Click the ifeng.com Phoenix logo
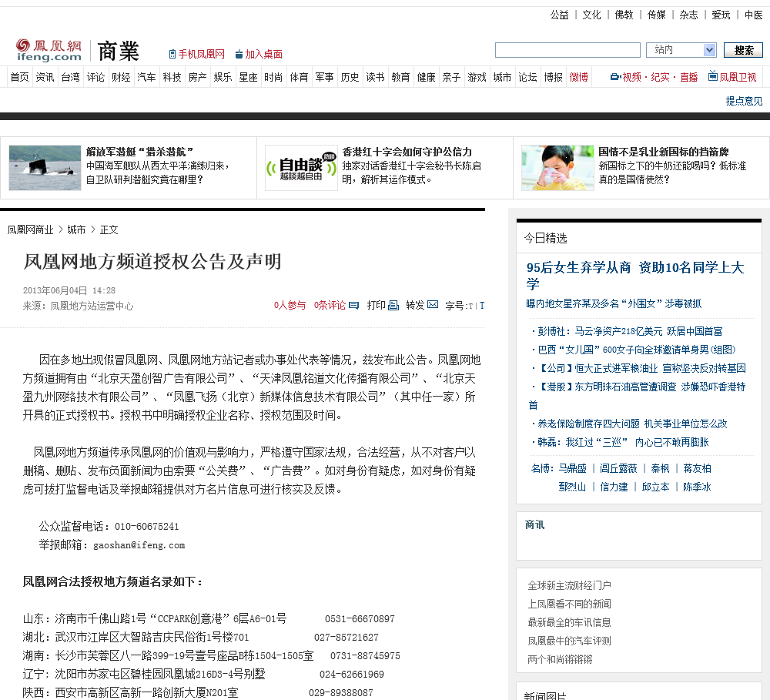770x700 pixels. point(49,51)
